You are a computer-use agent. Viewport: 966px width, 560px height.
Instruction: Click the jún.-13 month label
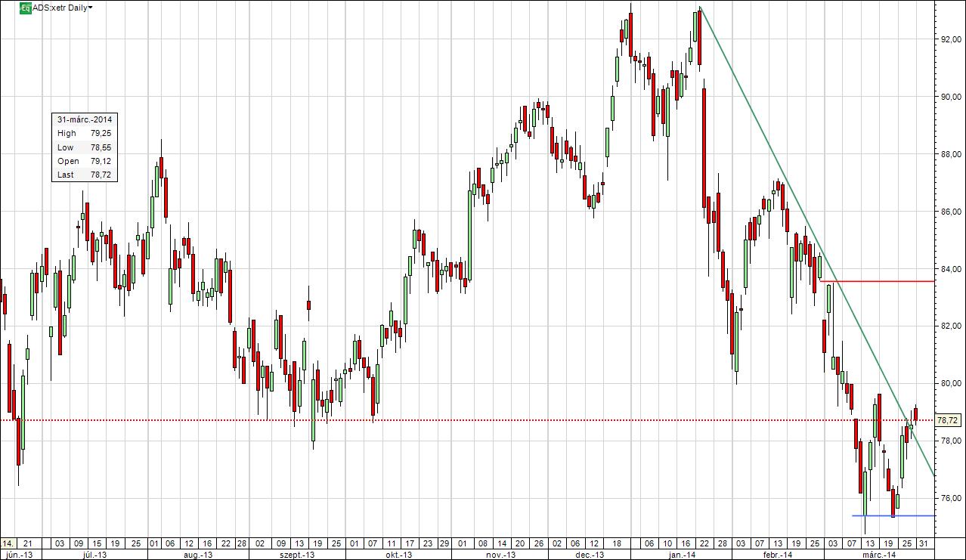point(18,555)
